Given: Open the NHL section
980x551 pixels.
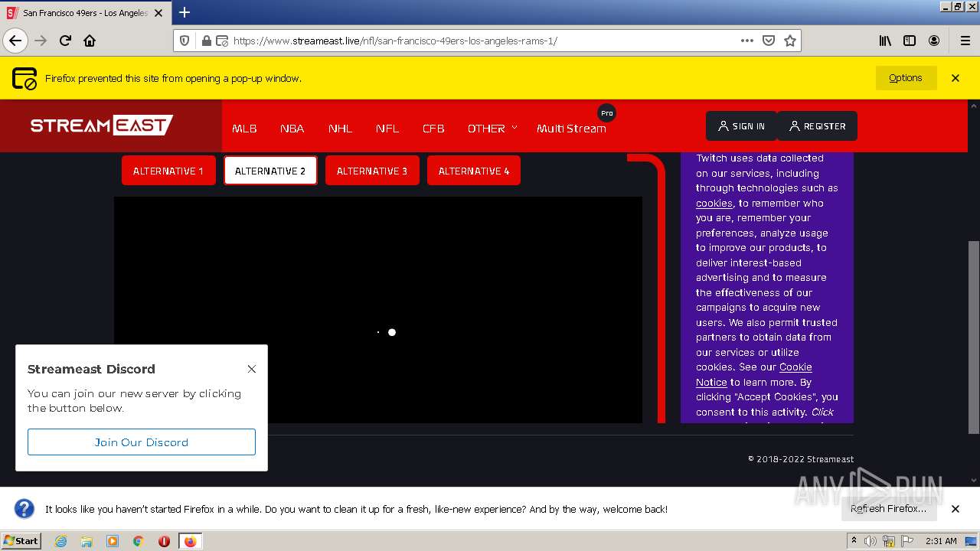Looking at the screenshot, I should tap(340, 129).
